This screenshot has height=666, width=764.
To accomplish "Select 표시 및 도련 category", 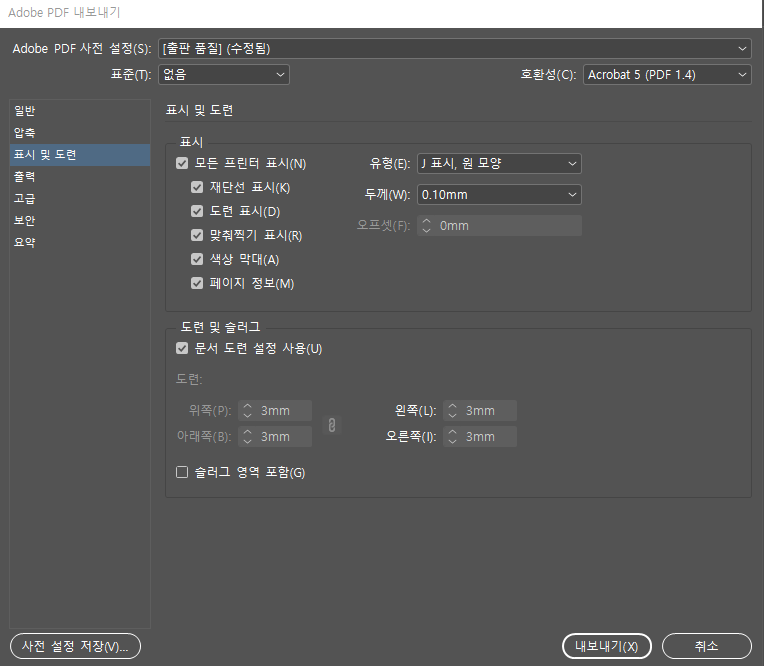I will point(80,154).
